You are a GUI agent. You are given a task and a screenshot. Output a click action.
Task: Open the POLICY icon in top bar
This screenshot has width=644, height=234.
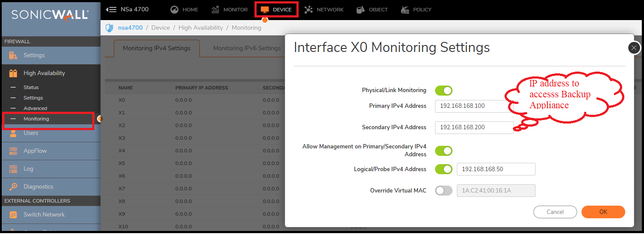click(x=405, y=10)
